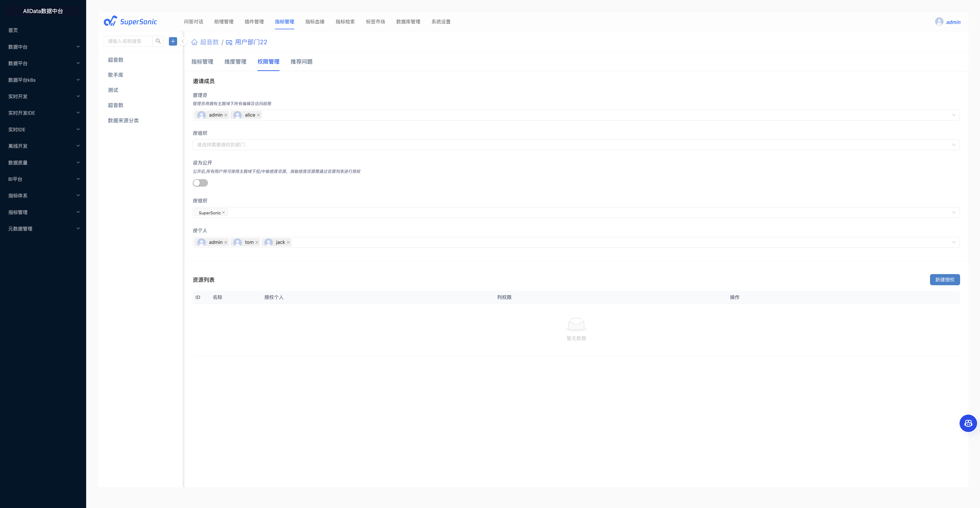Open 问答对话 top menu
Screen dimensions: 980x508
point(193,22)
